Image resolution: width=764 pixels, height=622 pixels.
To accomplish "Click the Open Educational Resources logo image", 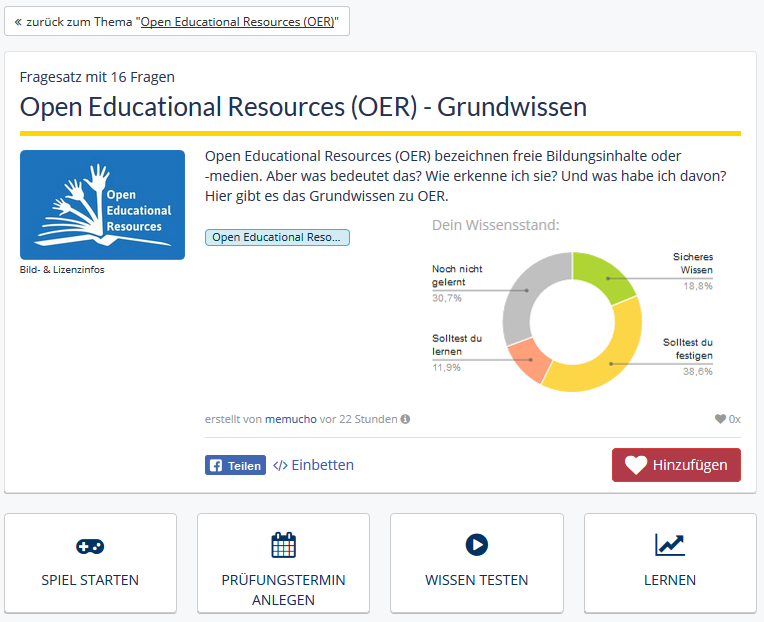I will point(102,205).
